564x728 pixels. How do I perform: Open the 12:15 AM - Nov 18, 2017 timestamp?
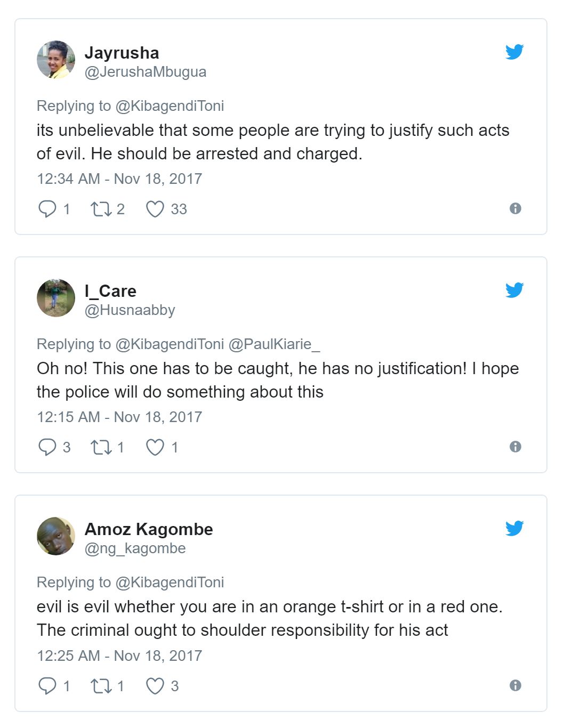click(x=119, y=417)
